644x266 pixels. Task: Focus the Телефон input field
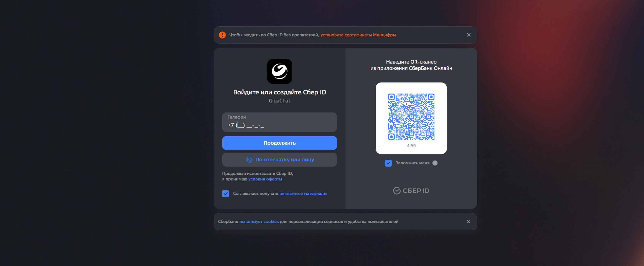click(279, 122)
